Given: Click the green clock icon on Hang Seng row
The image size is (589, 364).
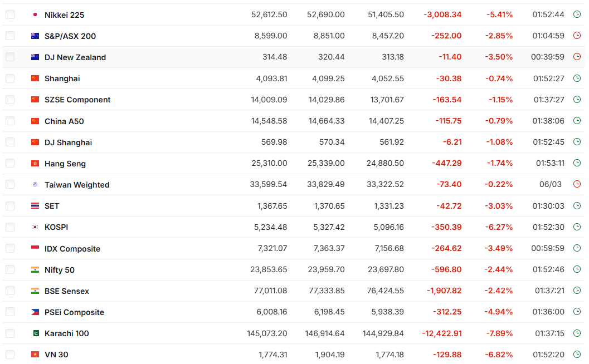Looking at the screenshot, I should tap(577, 163).
